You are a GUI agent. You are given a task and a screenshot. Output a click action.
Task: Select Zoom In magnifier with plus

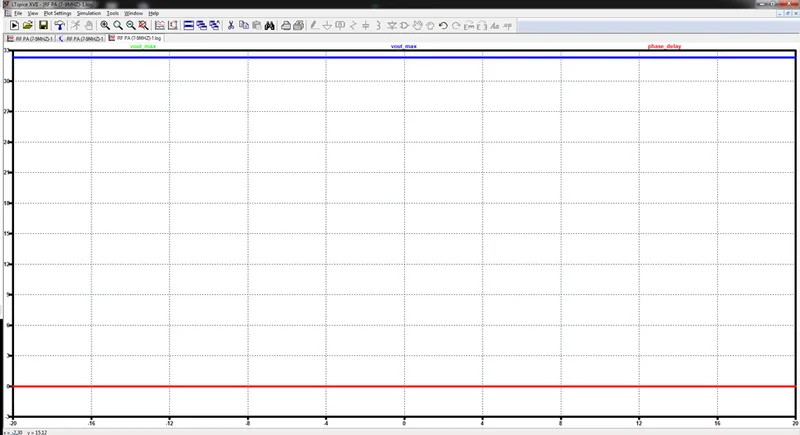[105, 25]
